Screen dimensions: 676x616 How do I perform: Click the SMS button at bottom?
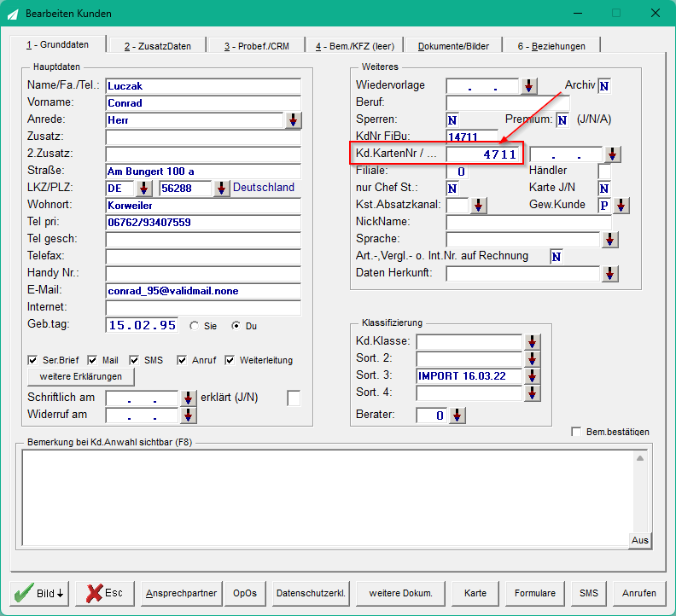pos(588,594)
